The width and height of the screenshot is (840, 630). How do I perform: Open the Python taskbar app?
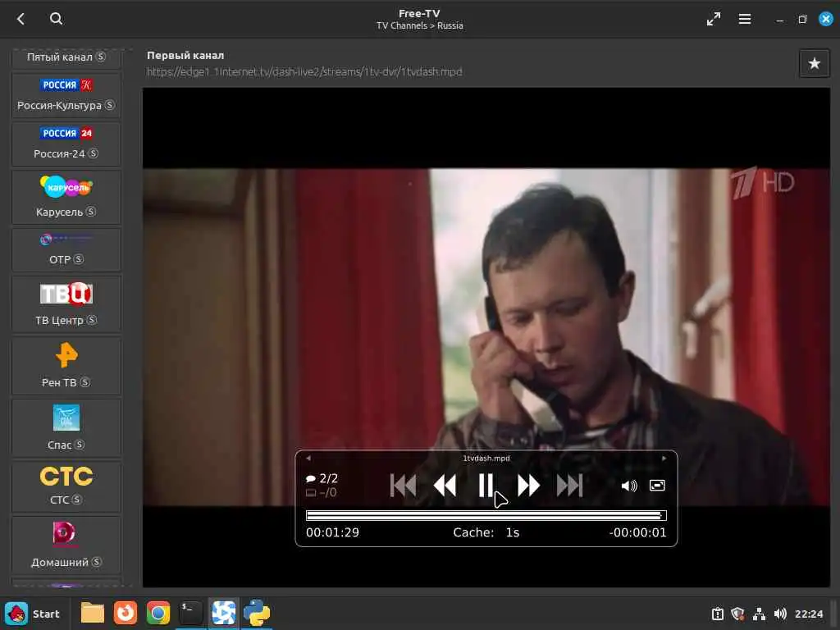tap(257, 613)
